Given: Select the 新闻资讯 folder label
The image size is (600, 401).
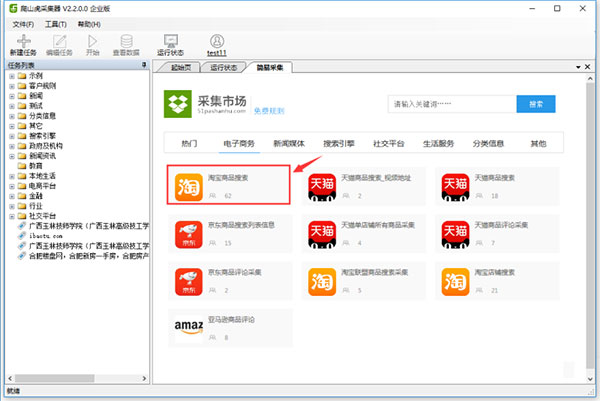Looking at the screenshot, I should tap(42, 156).
